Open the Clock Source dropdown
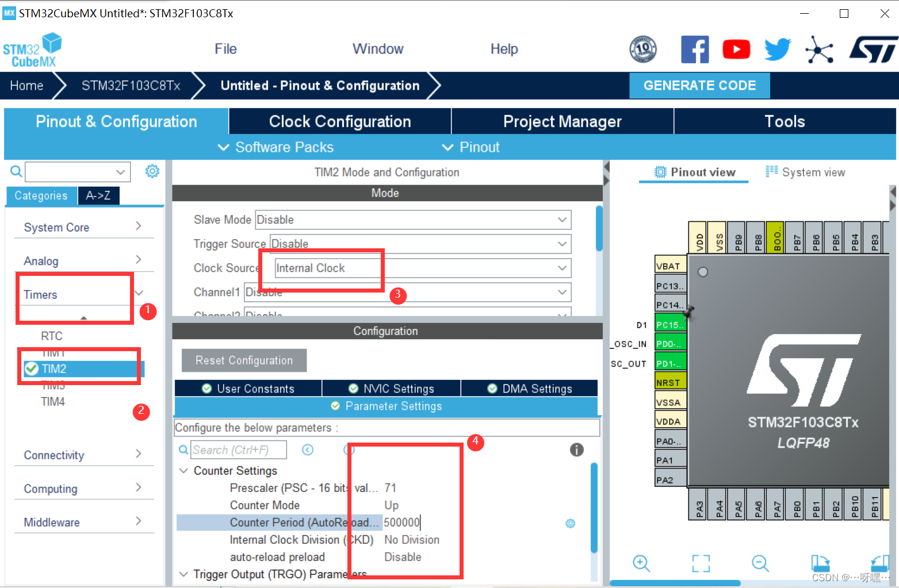899x588 pixels. coord(562,268)
